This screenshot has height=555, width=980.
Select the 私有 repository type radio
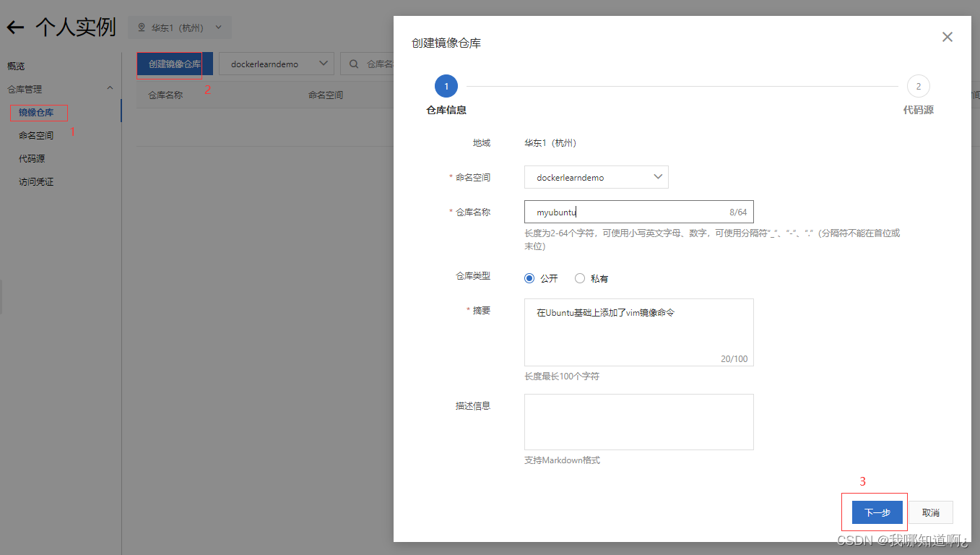(580, 278)
